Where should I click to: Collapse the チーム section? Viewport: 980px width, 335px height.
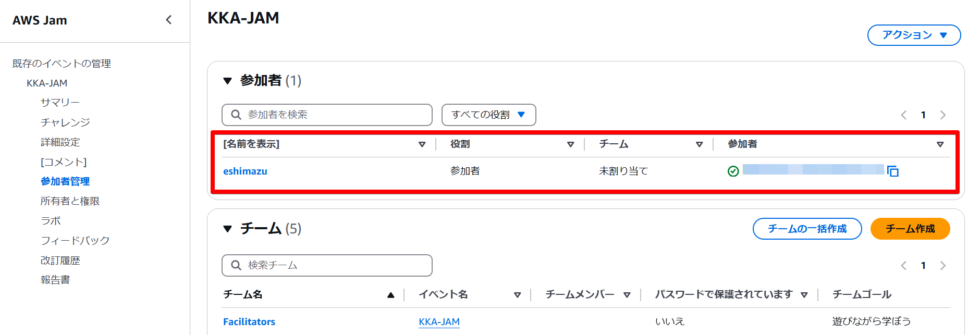pyautogui.click(x=227, y=229)
